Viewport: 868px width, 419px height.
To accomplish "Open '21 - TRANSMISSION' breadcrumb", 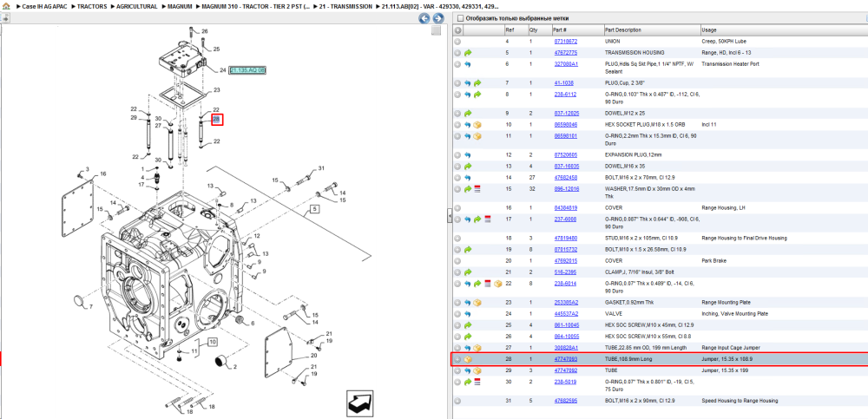I will click(x=346, y=7).
